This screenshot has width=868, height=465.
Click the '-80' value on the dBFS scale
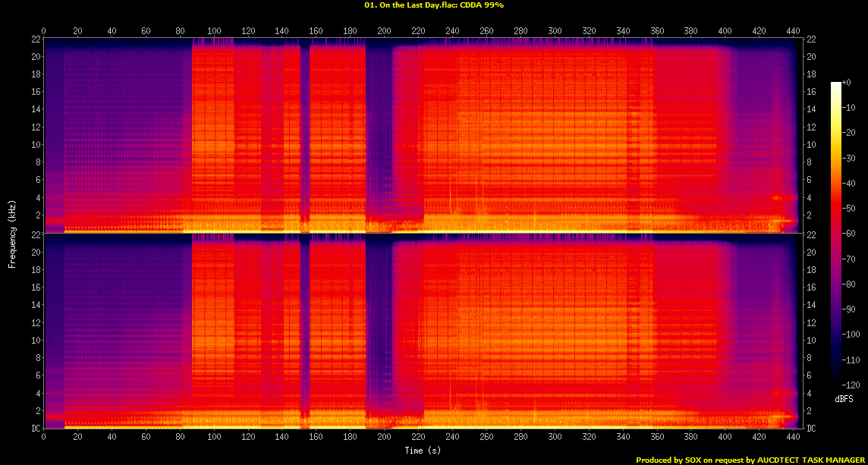[x=848, y=284]
